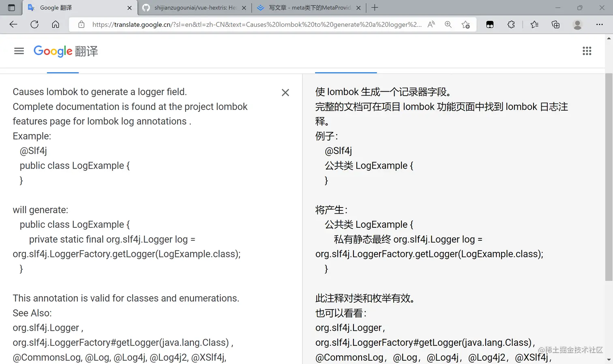
Task: Open the user profile avatar
Action: tap(577, 24)
